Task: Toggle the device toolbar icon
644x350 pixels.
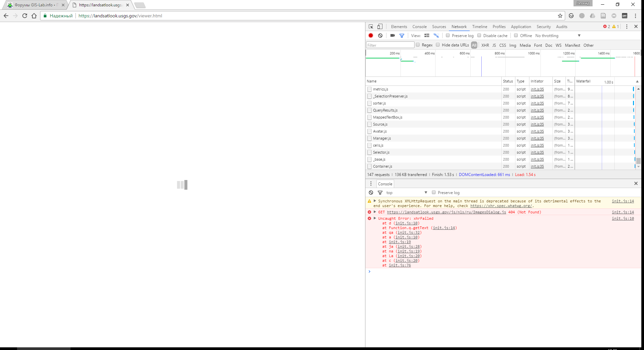Action: click(x=380, y=27)
